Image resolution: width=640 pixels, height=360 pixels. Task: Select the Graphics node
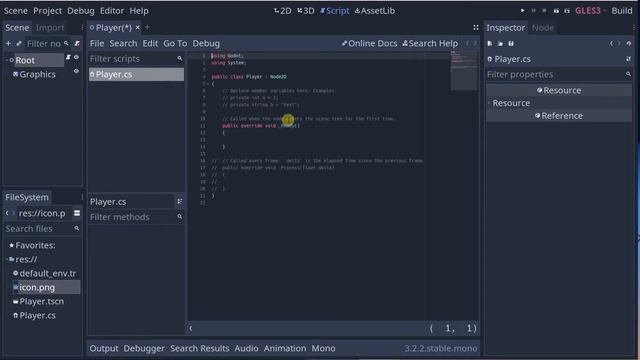tap(37, 74)
